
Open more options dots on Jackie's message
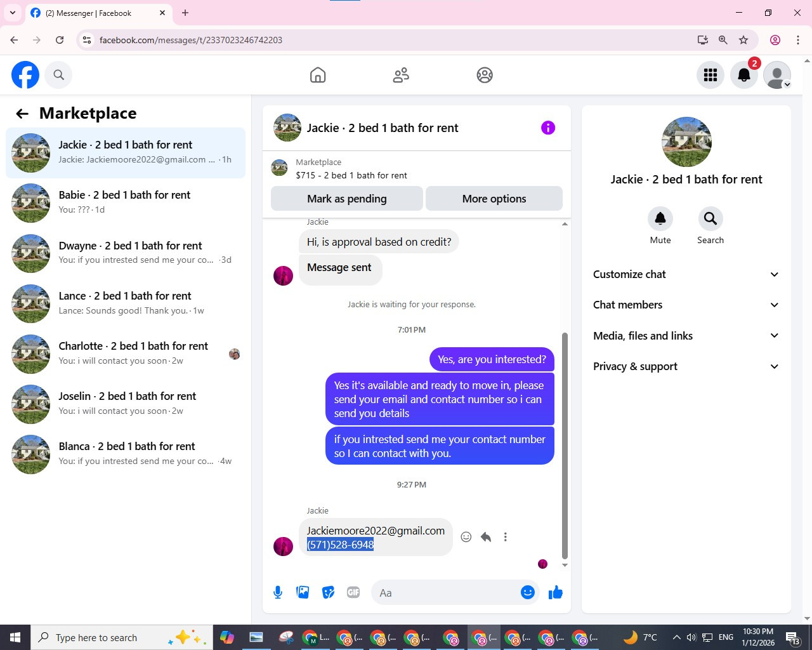506,537
